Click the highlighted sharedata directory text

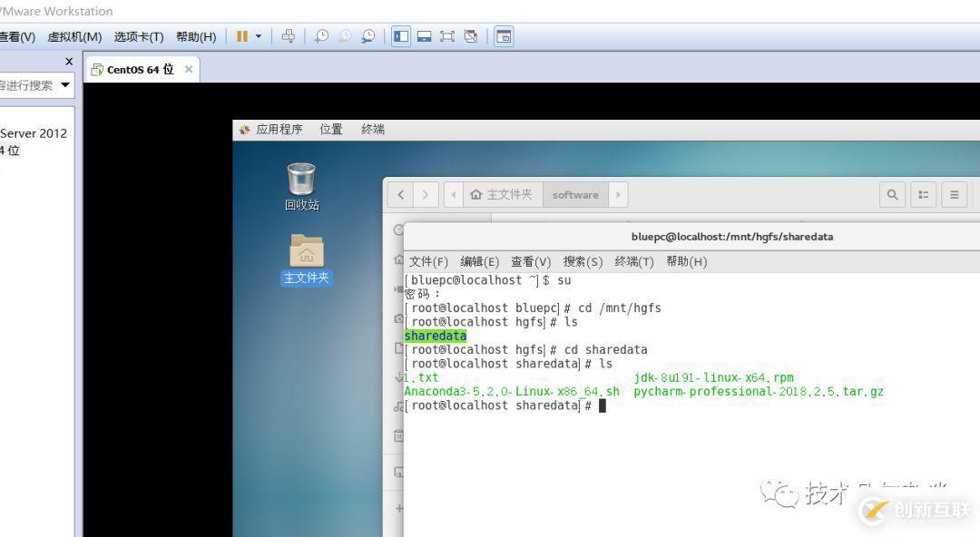[436, 336]
